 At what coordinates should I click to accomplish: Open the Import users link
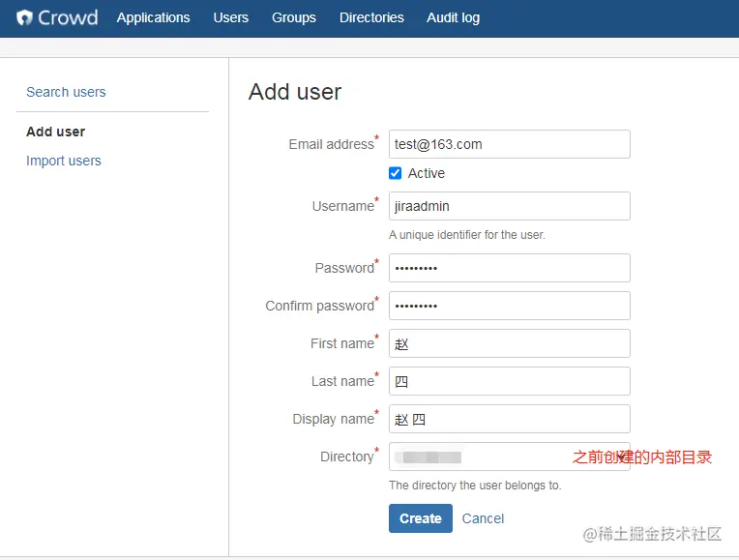pyautogui.click(x=63, y=161)
